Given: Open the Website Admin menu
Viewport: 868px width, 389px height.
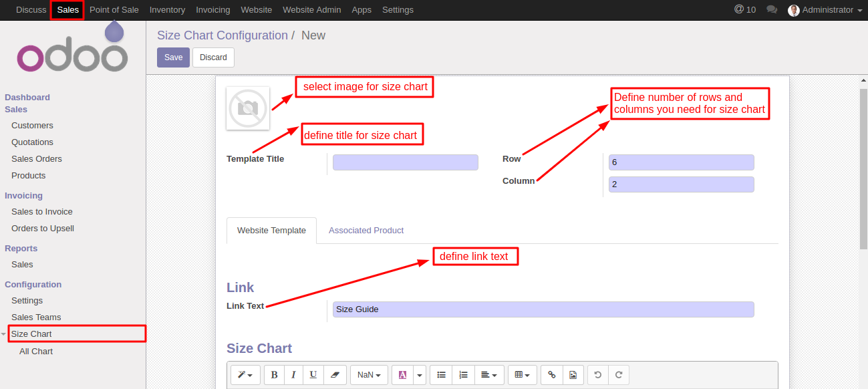Looking at the screenshot, I should click(311, 9).
